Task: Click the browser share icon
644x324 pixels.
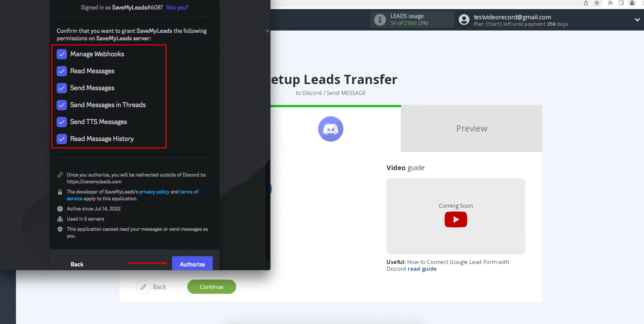Action: click(x=586, y=3)
